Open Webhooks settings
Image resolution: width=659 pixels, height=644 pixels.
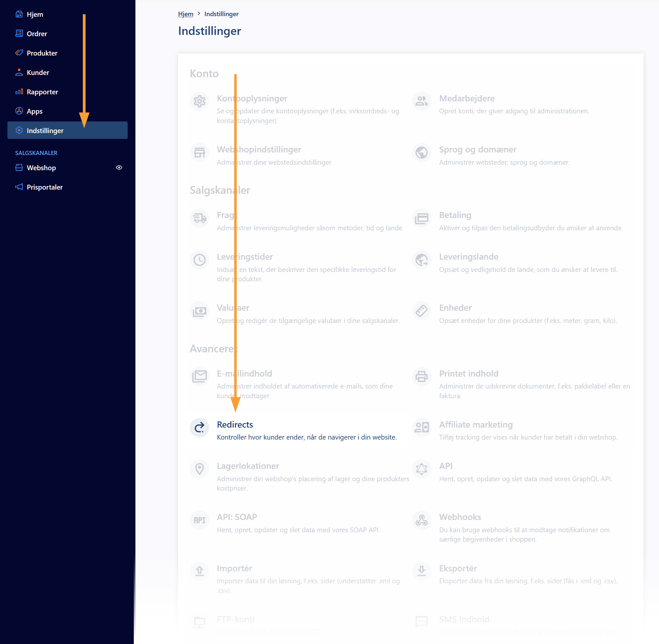click(x=460, y=517)
